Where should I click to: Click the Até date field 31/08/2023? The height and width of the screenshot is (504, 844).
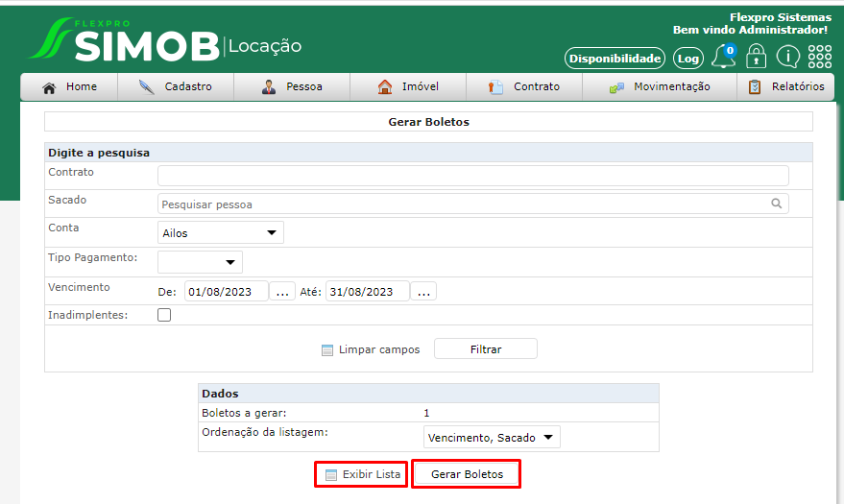pyautogui.click(x=368, y=292)
